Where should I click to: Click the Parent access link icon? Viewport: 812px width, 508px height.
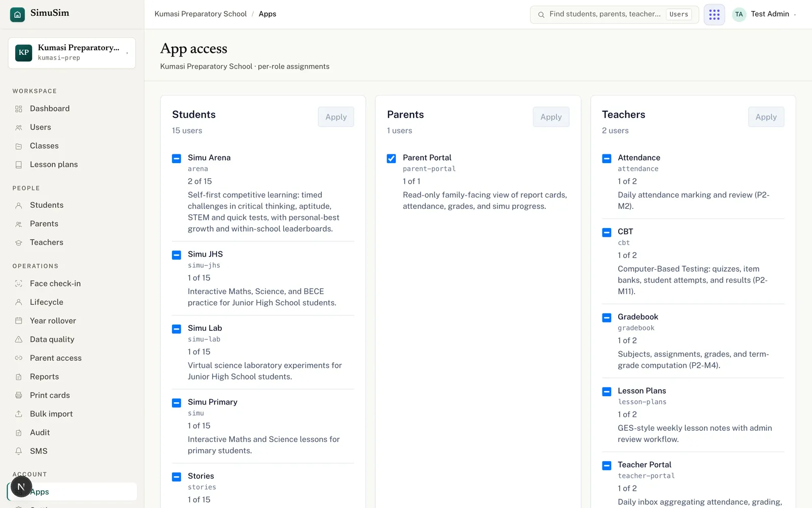click(x=19, y=358)
